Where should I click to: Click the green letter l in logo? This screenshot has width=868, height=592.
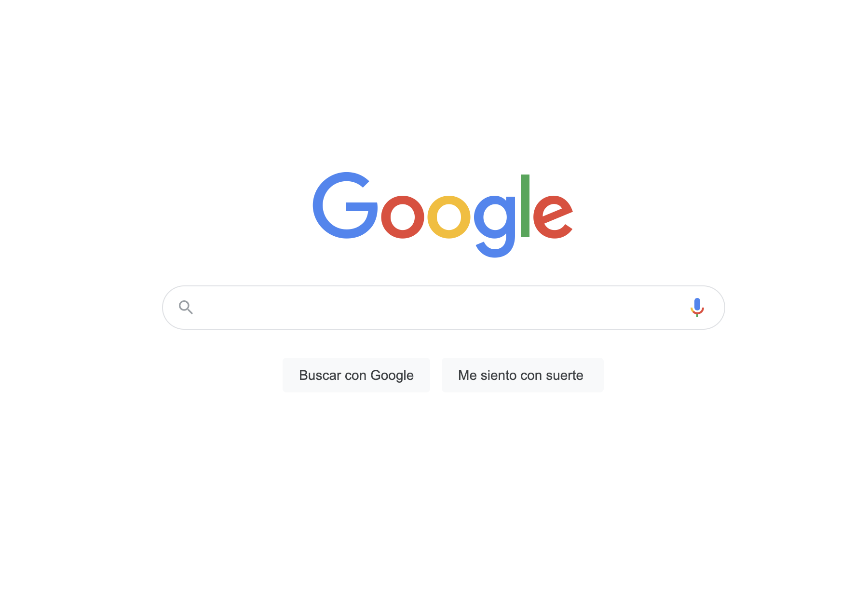pyautogui.click(x=525, y=206)
